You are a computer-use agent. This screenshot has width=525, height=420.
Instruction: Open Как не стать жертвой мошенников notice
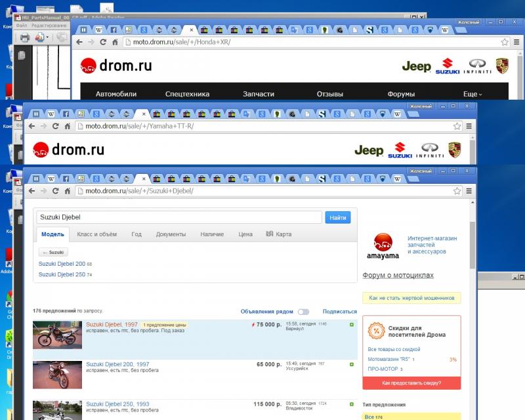coord(411,298)
